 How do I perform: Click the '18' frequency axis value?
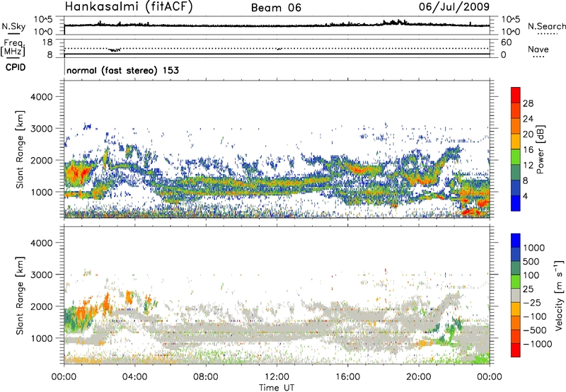point(47,42)
